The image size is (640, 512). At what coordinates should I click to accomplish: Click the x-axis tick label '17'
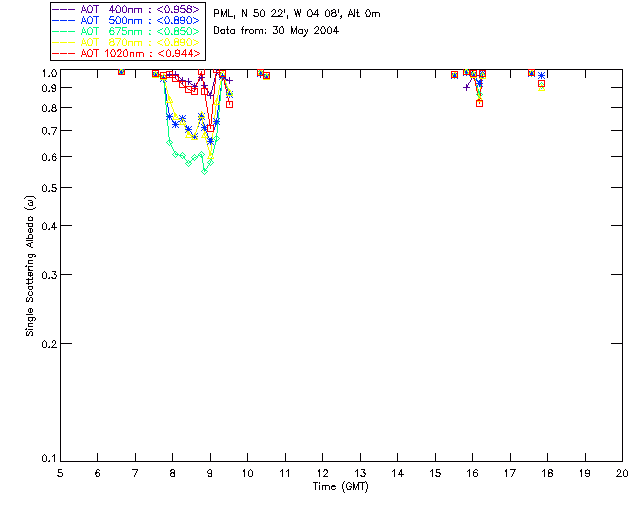click(x=510, y=473)
